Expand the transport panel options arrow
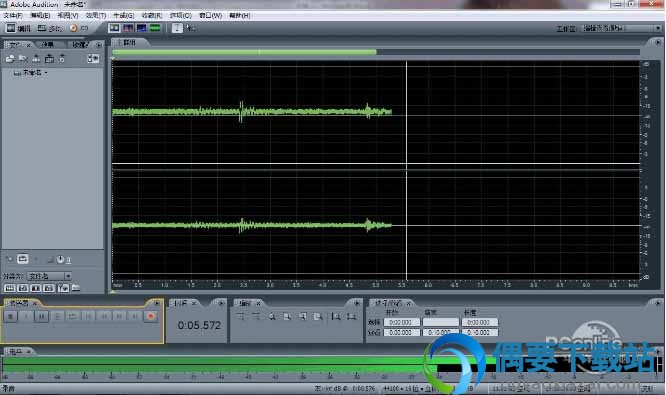This screenshot has width=666, height=395. pyautogui.click(x=157, y=303)
